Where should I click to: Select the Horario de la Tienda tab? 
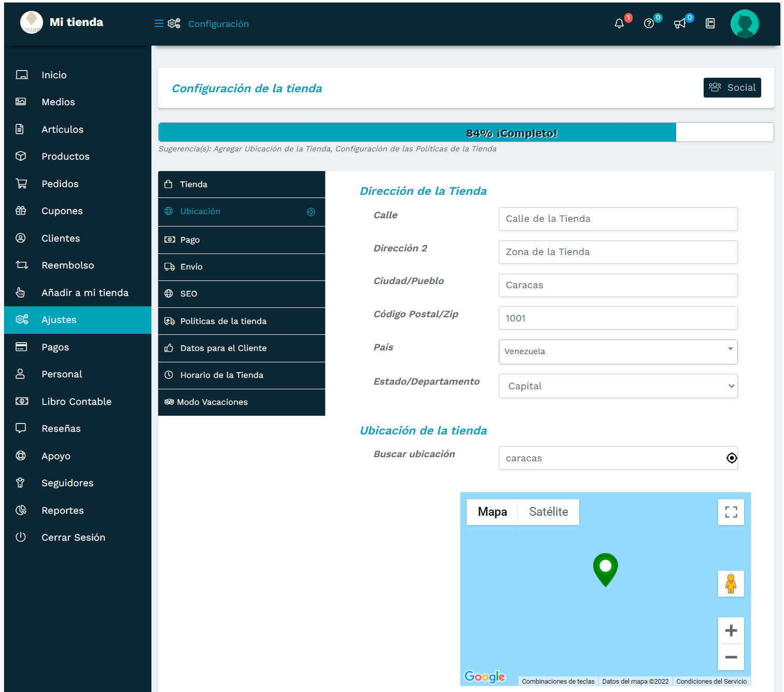pyautogui.click(x=222, y=375)
